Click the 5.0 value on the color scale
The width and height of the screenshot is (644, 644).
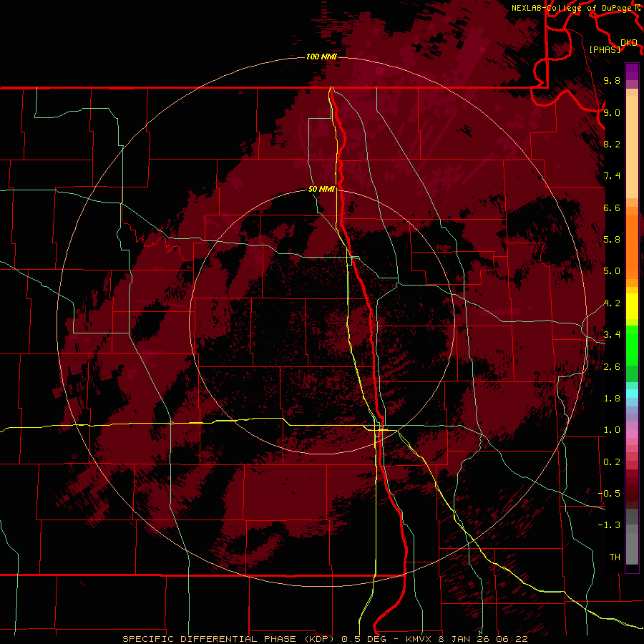[x=612, y=271]
